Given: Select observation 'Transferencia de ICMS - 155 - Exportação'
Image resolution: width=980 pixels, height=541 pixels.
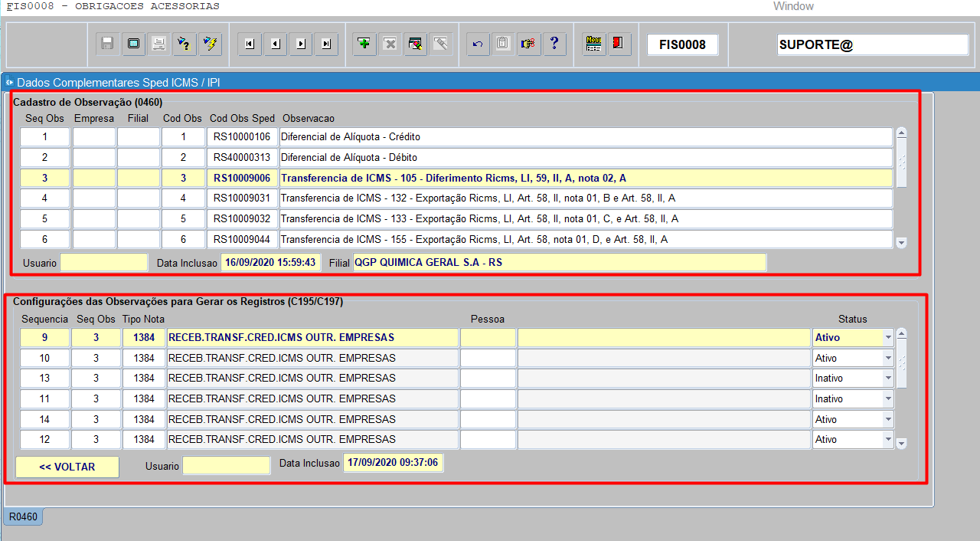Looking at the screenshot, I should click(586, 240).
